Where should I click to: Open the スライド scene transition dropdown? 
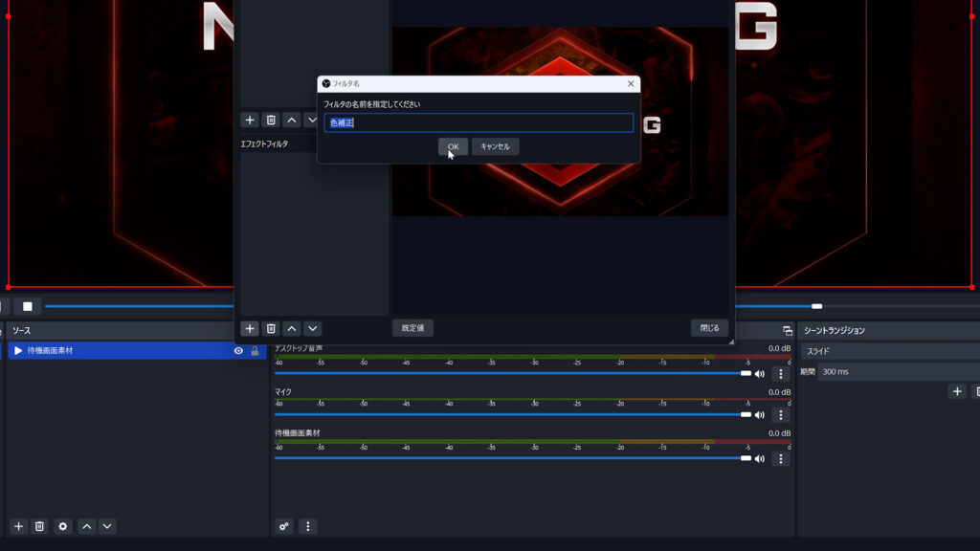890,351
